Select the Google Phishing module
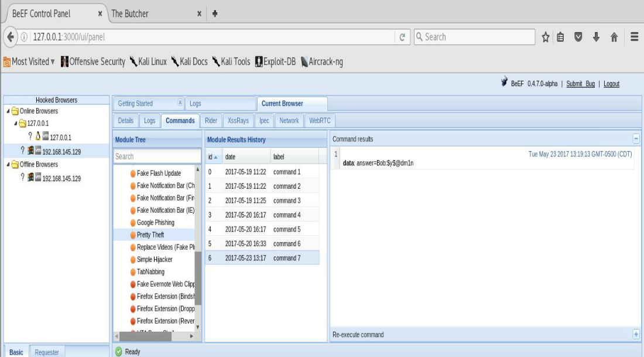This screenshot has height=357, width=644. pyautogui.click(x=156, y=223)
